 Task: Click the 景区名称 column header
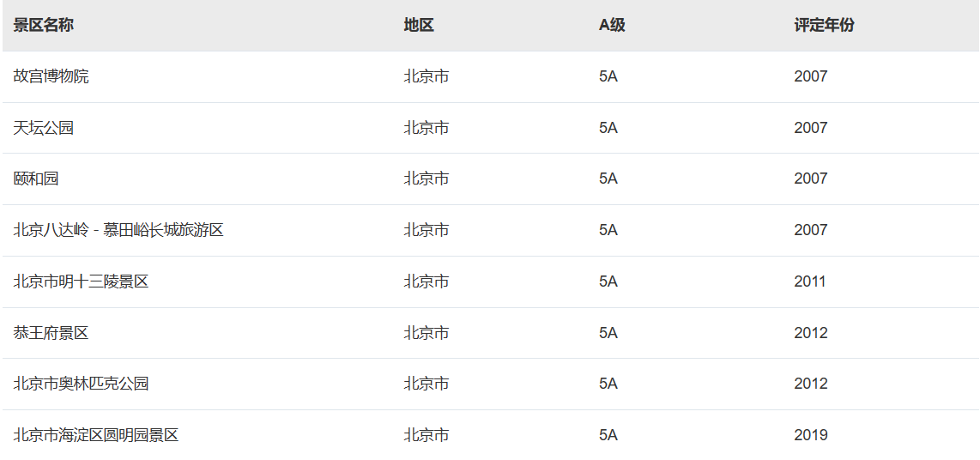point(43,25)
